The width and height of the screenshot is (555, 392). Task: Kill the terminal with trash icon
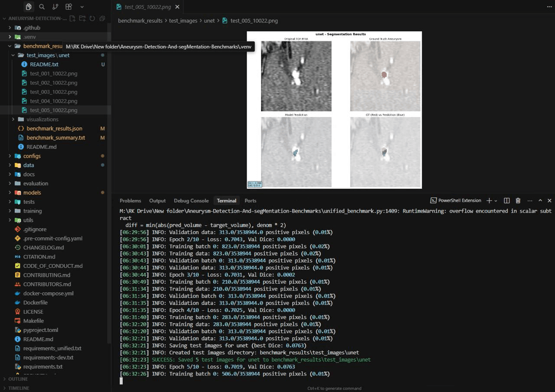click(x=518, y=201)
